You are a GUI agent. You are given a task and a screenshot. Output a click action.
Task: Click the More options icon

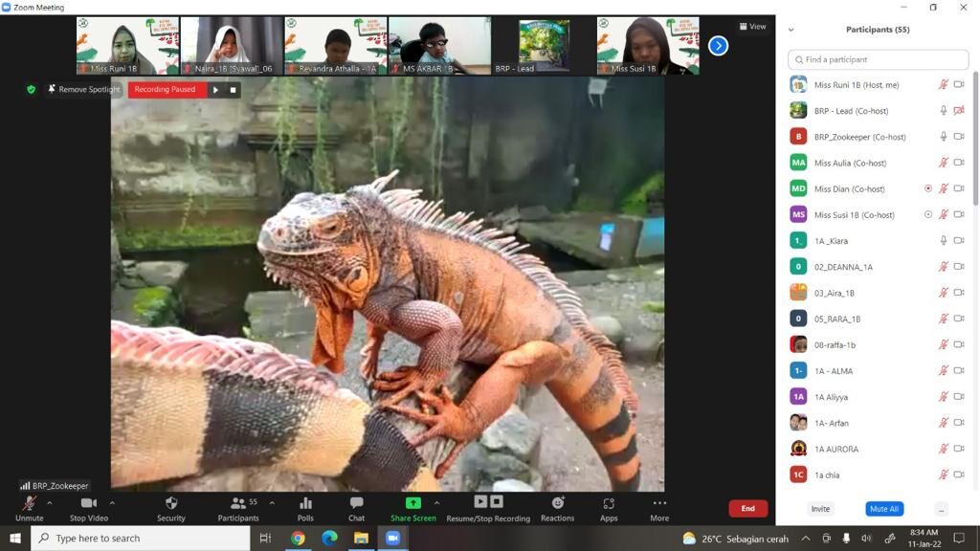click(659, 503)
